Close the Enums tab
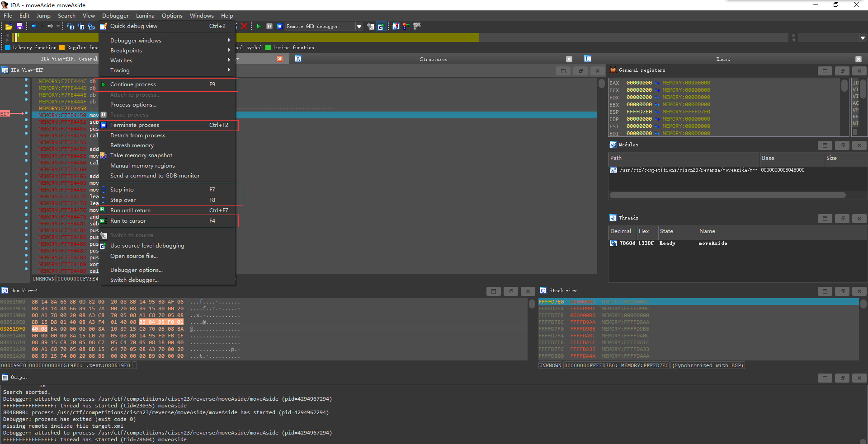Image resolution: width=868 pixels, height=444 pixels. pyautogui.click(x=859, y=59)
